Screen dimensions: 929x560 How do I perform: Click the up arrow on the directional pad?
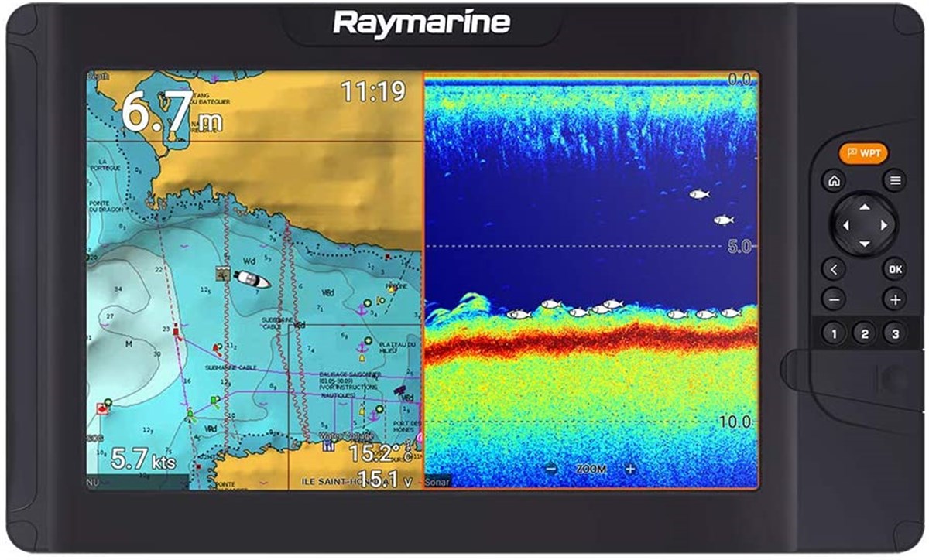pos(864,207)
